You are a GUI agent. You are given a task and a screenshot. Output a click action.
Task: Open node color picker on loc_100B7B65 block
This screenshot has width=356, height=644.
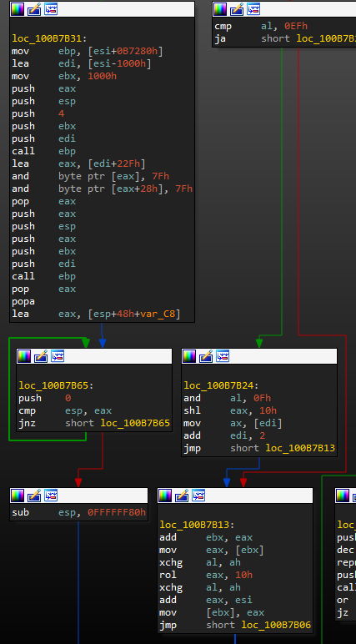tap(24, 356)
